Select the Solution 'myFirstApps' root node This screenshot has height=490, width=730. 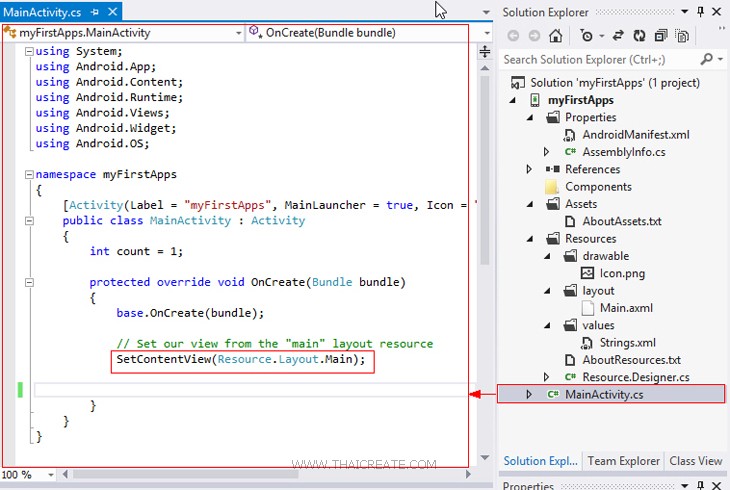(x=615, y=83)
